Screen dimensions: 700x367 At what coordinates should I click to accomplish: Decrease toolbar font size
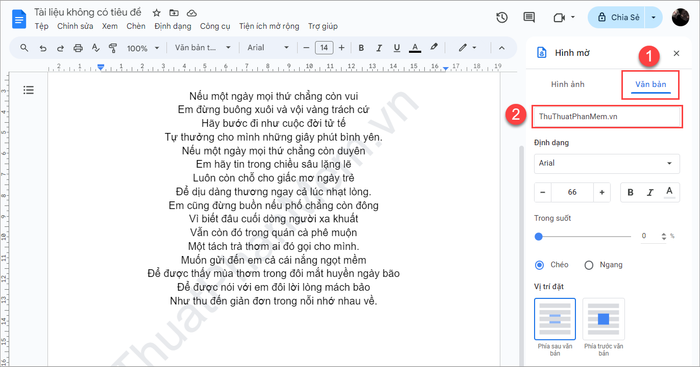(306, 47)
